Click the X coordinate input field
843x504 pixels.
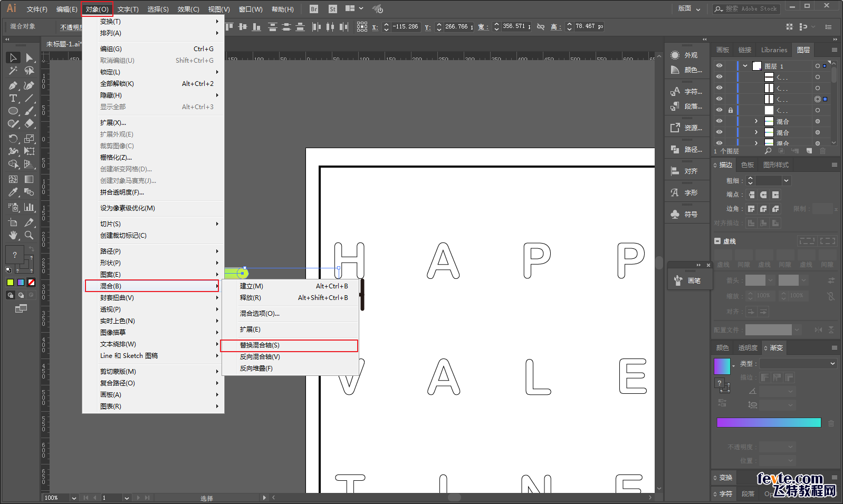pyautogui.click(x=406, y=26)
